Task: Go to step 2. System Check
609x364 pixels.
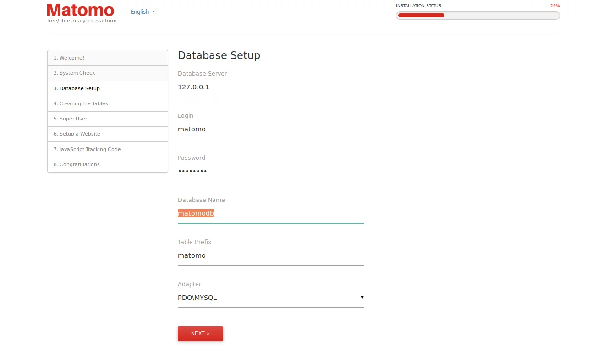Action: point(108,73)
